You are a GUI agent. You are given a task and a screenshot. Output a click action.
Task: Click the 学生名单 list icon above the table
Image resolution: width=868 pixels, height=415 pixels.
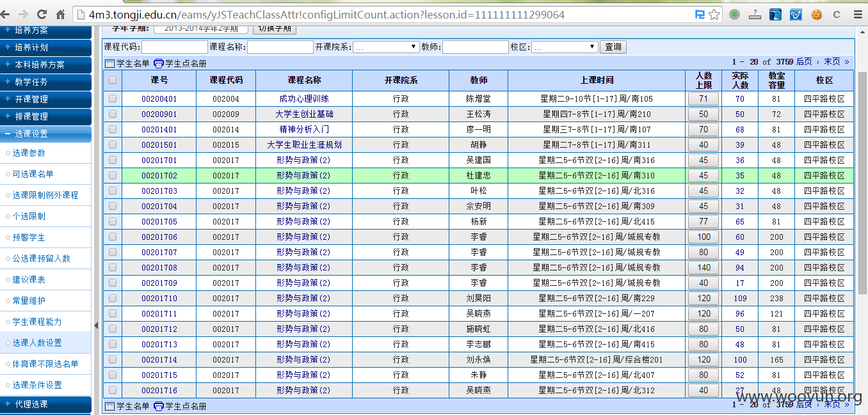tap(109, 63)
